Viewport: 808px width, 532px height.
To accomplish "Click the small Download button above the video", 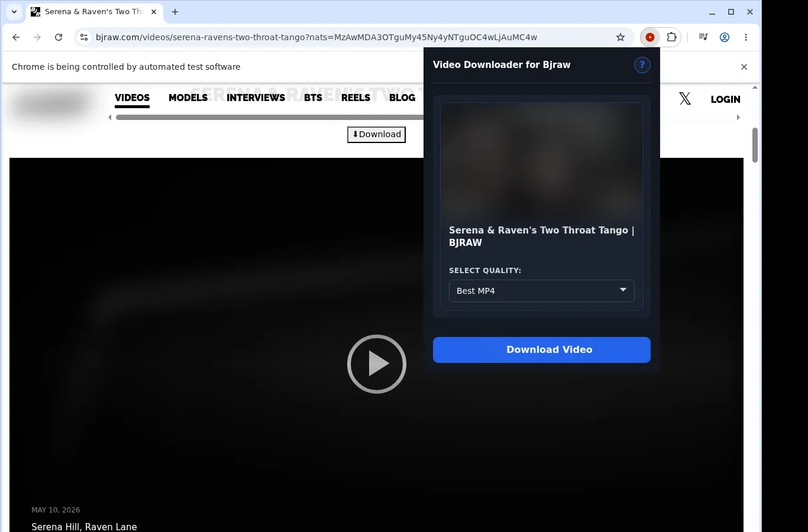I will tap(376, 135).
